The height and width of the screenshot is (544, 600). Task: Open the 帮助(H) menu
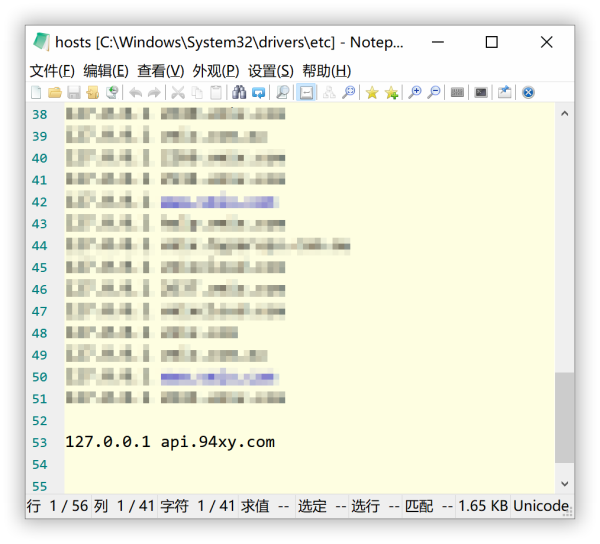[x=326, y=71]
